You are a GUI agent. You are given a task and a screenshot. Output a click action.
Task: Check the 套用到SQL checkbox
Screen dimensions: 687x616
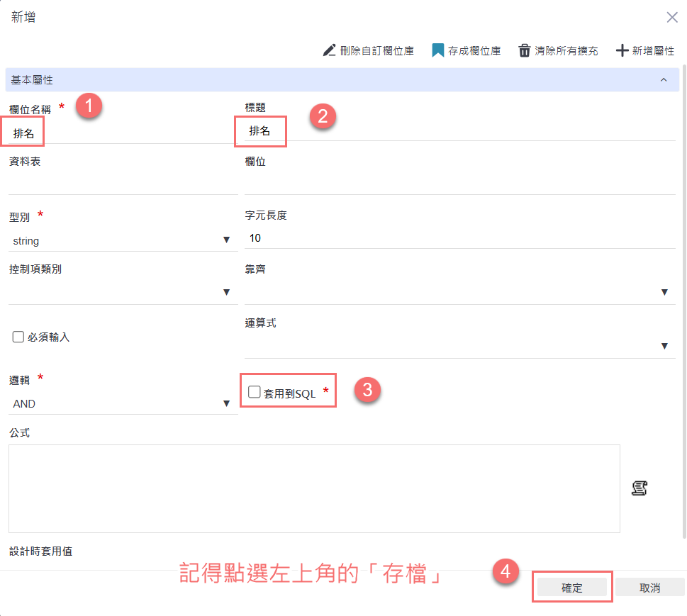[255, 392]
